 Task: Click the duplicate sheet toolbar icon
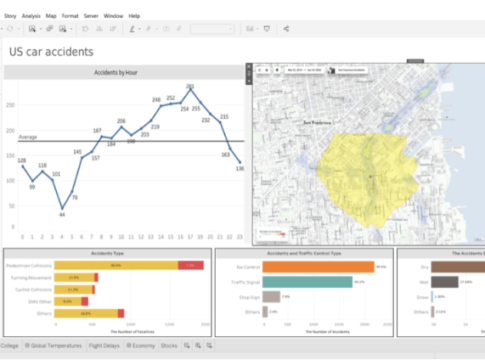click(x=50, y=29)
